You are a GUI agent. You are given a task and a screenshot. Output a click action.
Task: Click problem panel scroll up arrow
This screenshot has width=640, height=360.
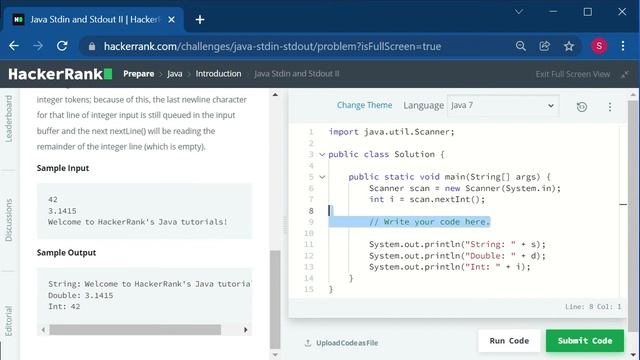pos(275,95)
